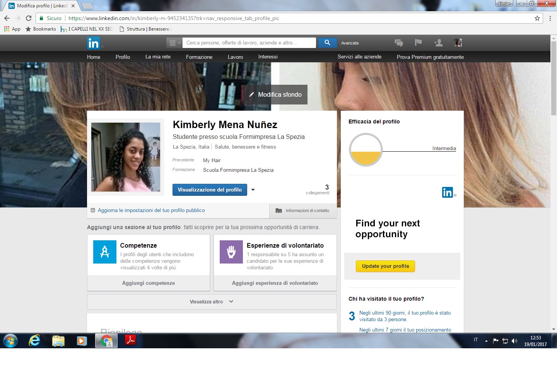Click the Intermedia strength level label

(x=444, y=148)
